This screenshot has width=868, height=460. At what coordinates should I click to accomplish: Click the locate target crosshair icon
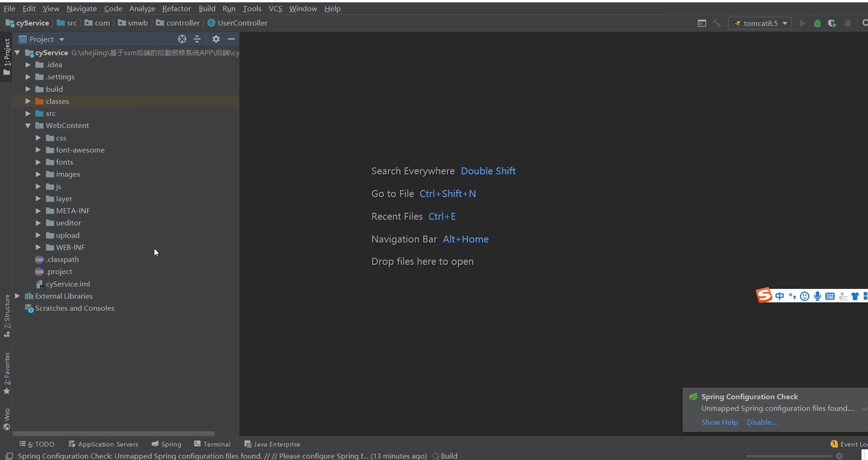[x=182, y=39]
